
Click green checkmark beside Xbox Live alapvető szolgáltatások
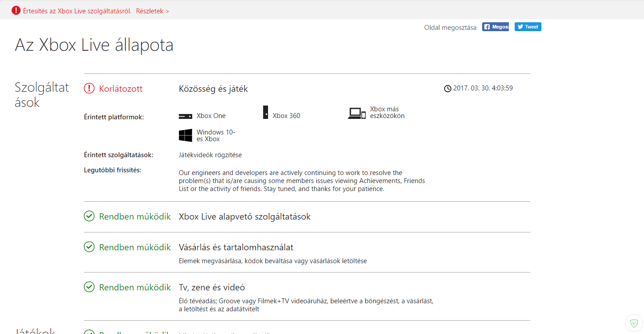tap(89, 216)
